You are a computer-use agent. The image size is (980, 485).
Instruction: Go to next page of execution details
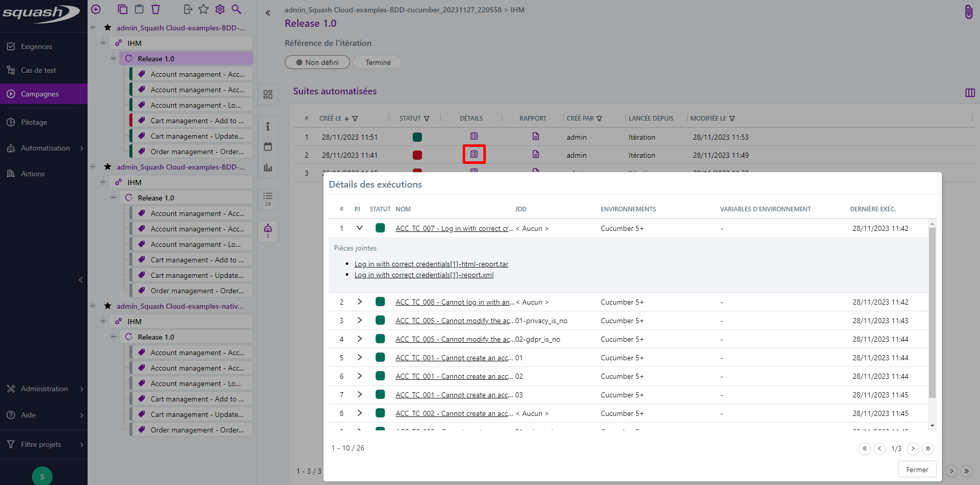click(x=913, y=448)
